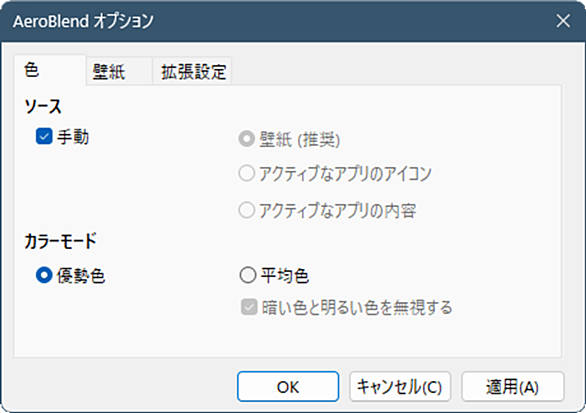
Task: Toggle 暗い色と明るい色を無視する checkbox
Action: click(249, 307)
